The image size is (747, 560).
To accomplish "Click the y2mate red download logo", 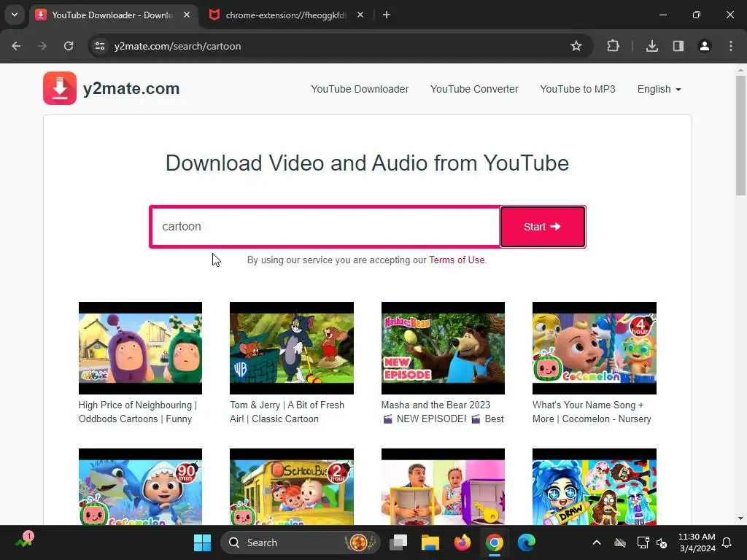I will [x=60, y=88].
